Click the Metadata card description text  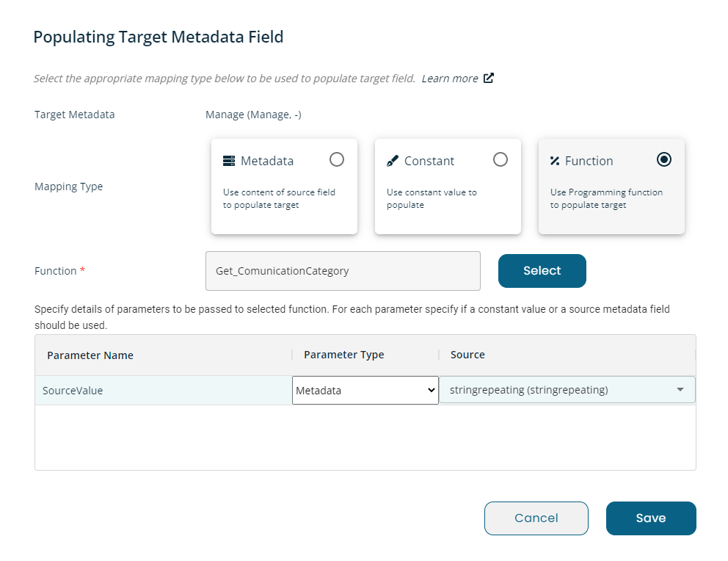(279, 198)
